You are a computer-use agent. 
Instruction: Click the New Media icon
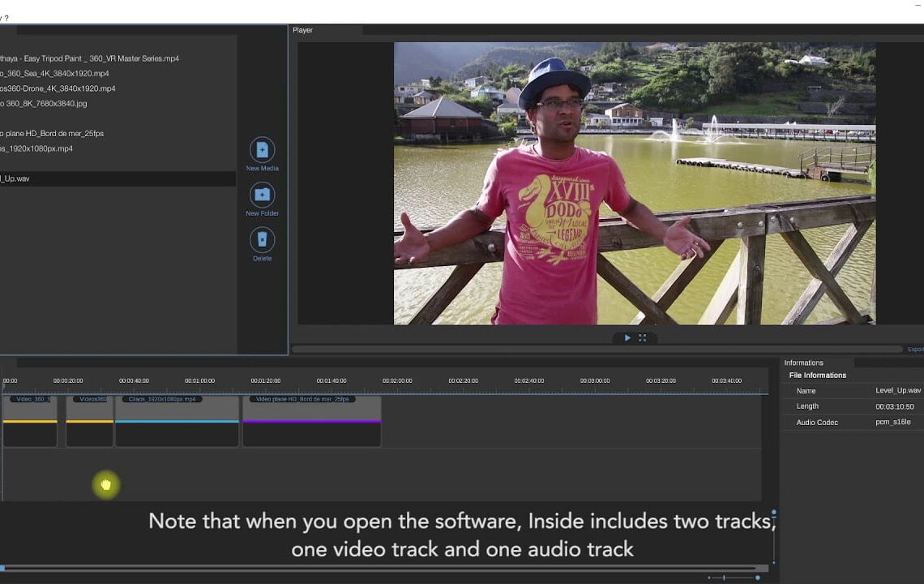click(x=262, y=150)
